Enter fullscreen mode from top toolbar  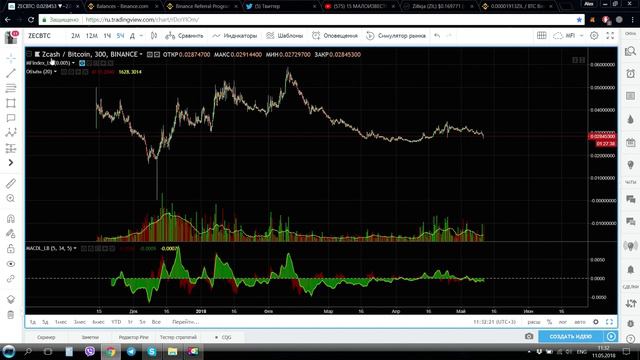tap(610, 36)
